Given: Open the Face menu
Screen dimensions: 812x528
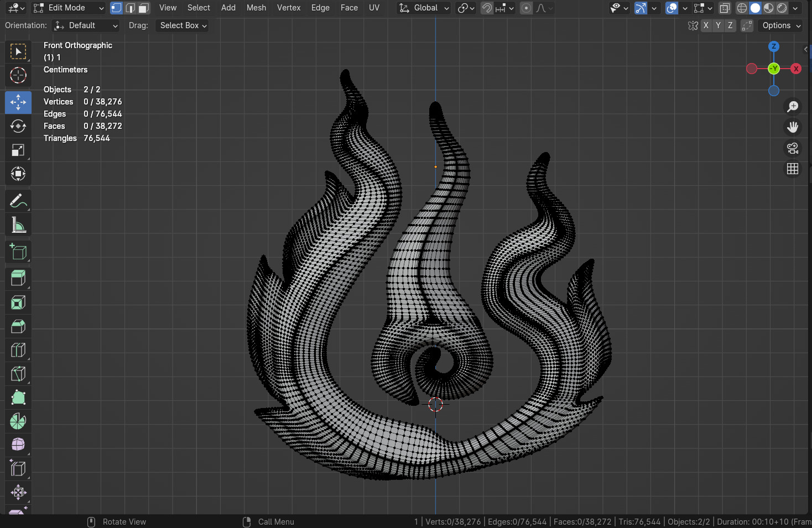Looking at the screenshot, I should (349, 8).
